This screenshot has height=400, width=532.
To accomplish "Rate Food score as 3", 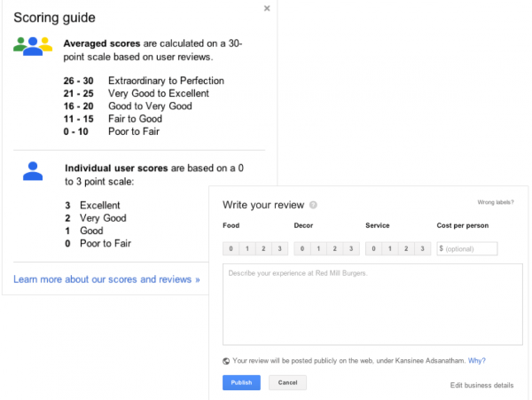I will pos(280,248).
